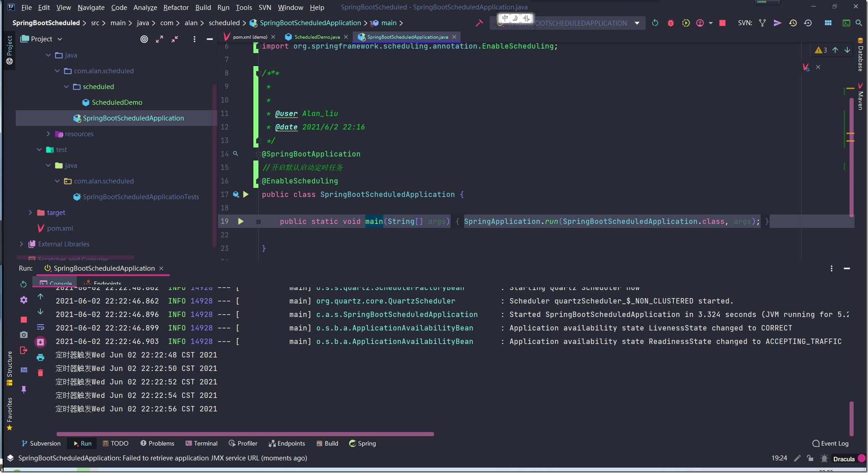Switch to Endpoints tab in Run panel
This screenshot has height=473, width=868.
(103, 283)
